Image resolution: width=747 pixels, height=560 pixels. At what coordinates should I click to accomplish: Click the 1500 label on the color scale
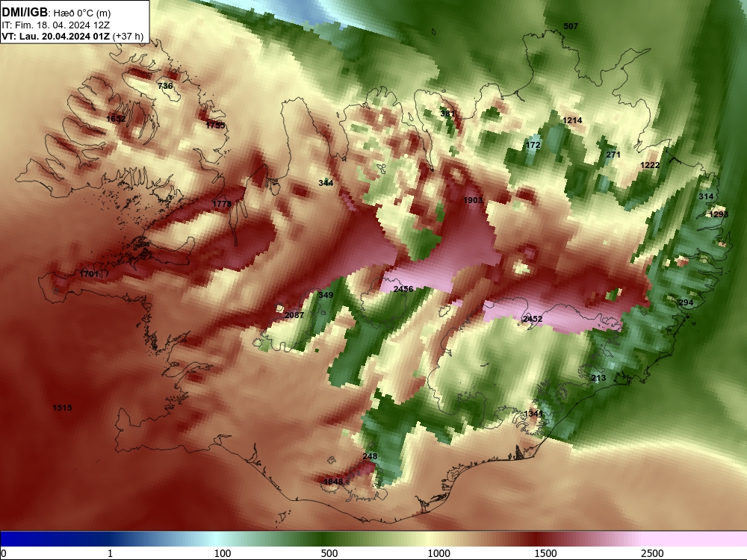[545, 553]
